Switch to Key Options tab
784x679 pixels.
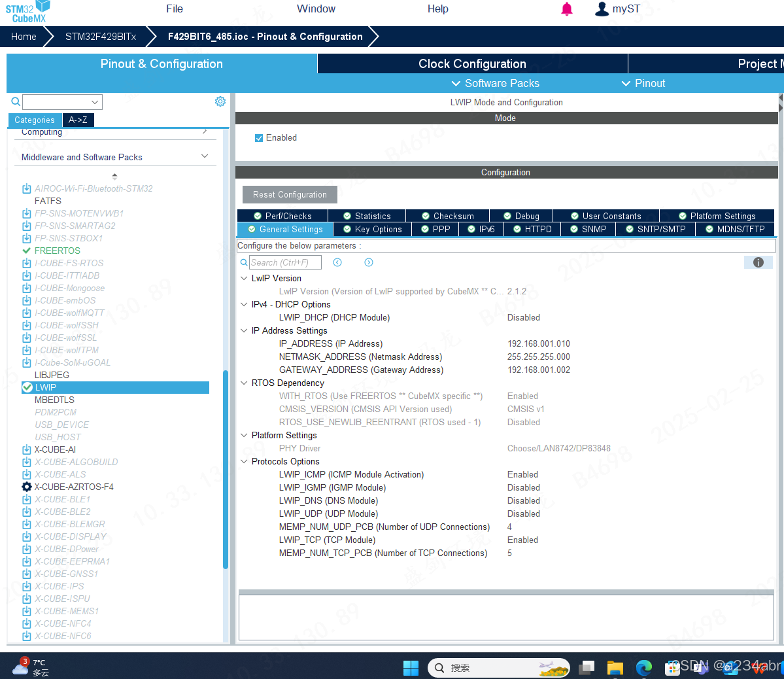tap(373, 229)
